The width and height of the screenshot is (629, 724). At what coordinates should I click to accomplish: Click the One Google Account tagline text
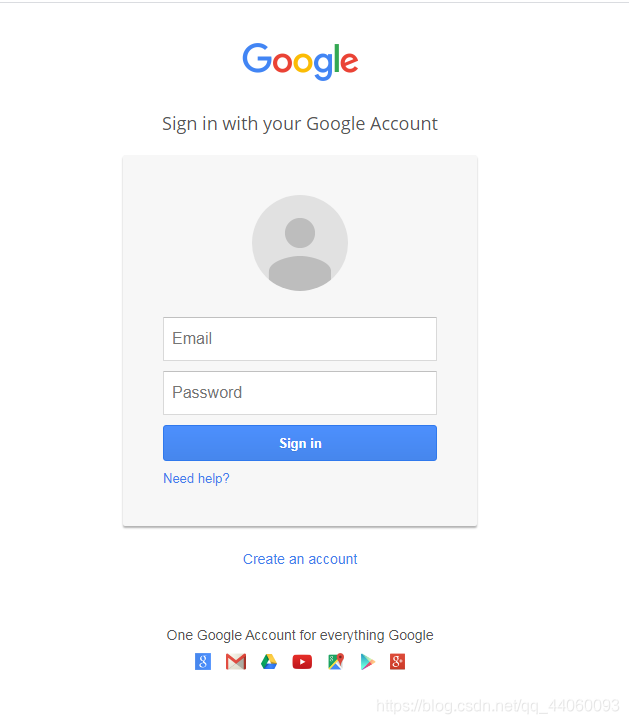(x=300, y=635)
